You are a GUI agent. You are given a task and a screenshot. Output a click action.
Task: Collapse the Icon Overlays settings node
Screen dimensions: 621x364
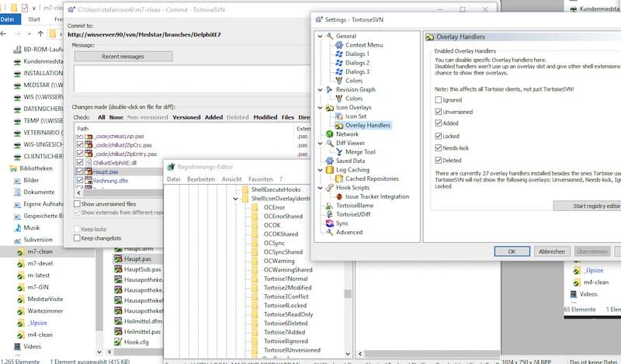point(320,107)
